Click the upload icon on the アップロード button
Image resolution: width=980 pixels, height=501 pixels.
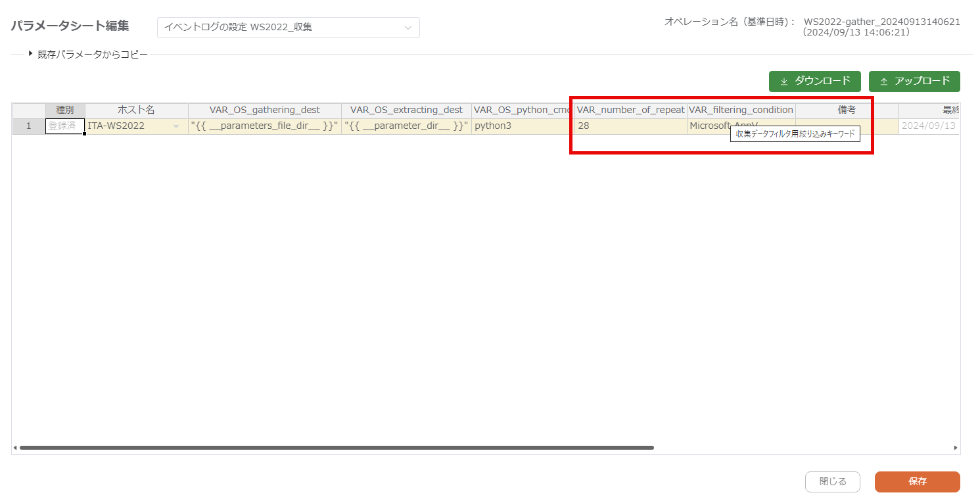pyautogui.click(x=883, y=82)
